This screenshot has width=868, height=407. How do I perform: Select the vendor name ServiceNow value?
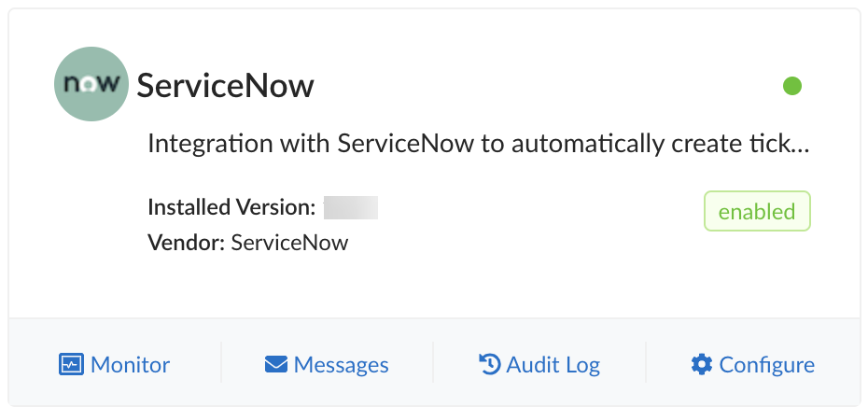tap(289, 243)
